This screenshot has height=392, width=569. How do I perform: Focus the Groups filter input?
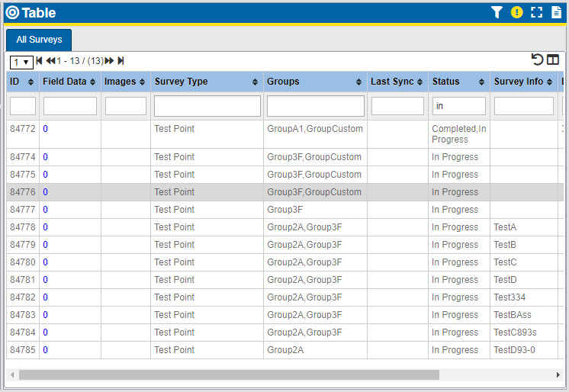(316, 106)
